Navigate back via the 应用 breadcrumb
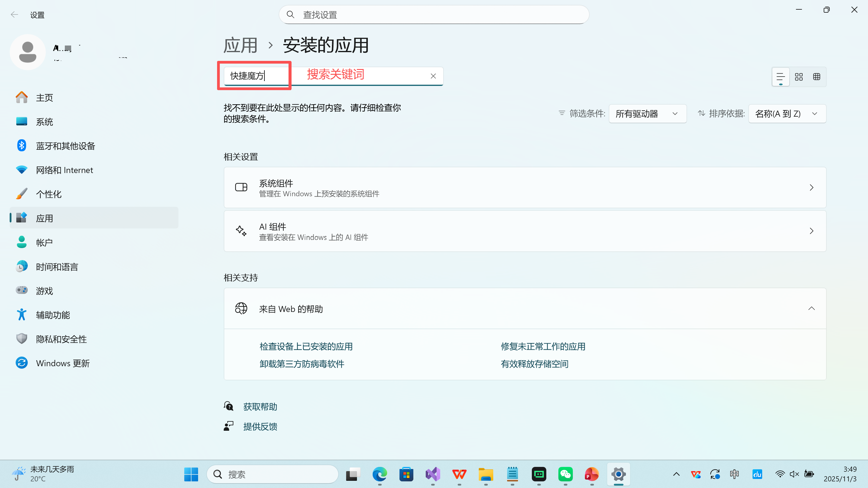868x488 pixels. tap(240, 45)
